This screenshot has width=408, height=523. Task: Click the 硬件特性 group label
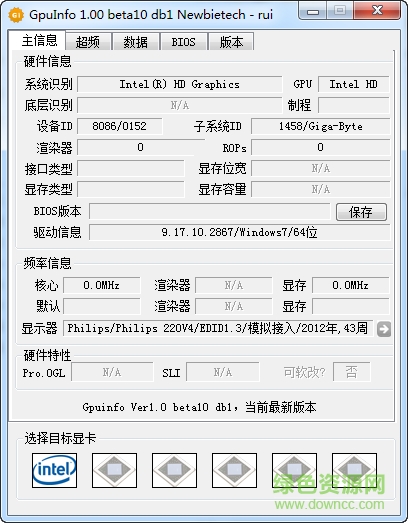point(47,356)
